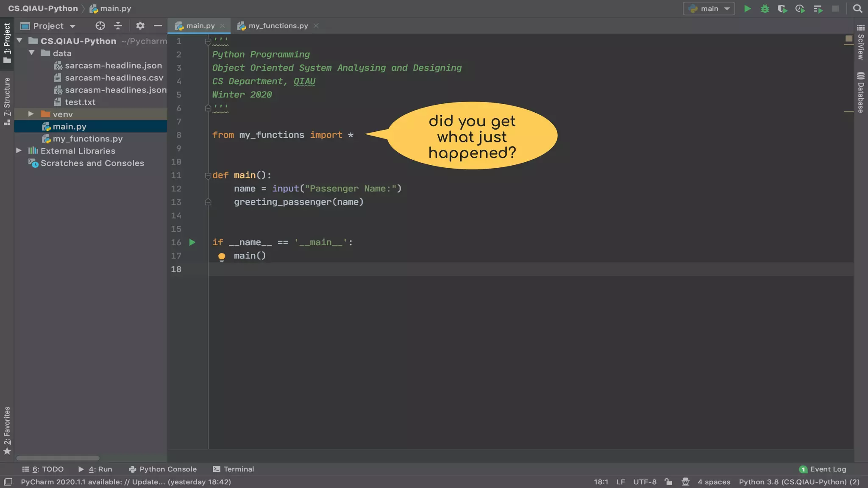The height and width of the screenshot is (488, 868).
Task: Open the 4: Run tool window
Action: 95,469
